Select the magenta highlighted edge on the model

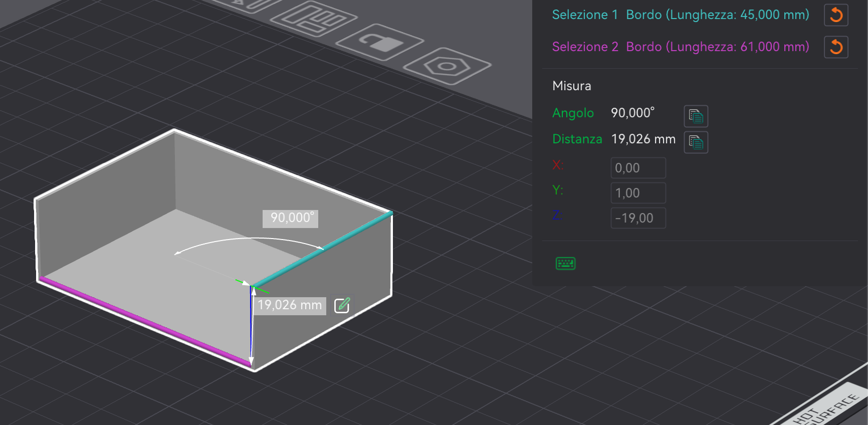coord(145,321)
